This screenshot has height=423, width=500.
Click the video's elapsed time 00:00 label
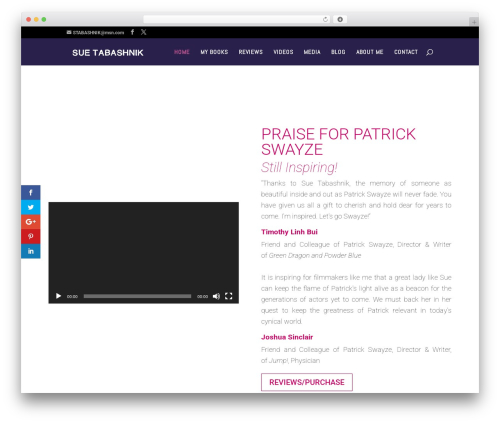click(x=72, y=296)
